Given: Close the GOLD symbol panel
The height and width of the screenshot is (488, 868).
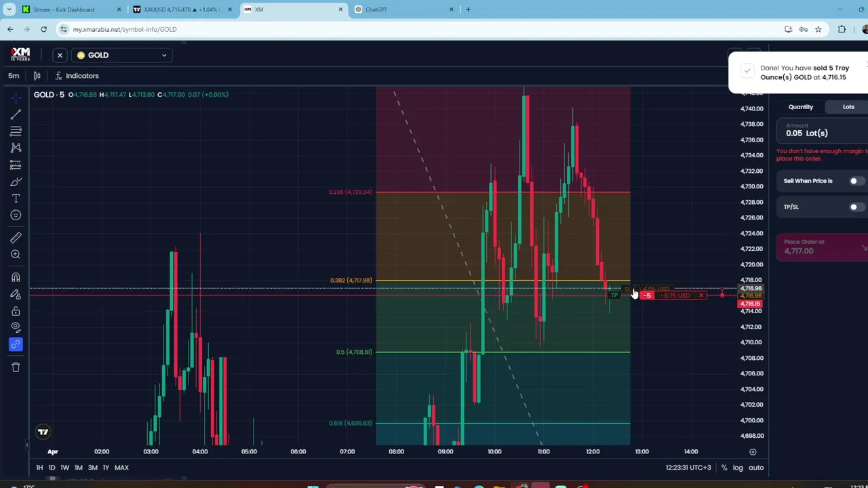Looking at the screenshot, I should coord(60,55).
